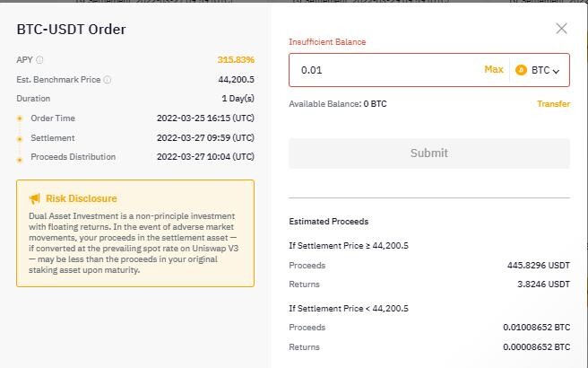Click the orange BTC coin icon
The image size is (588, 368).
coord(521,70)
